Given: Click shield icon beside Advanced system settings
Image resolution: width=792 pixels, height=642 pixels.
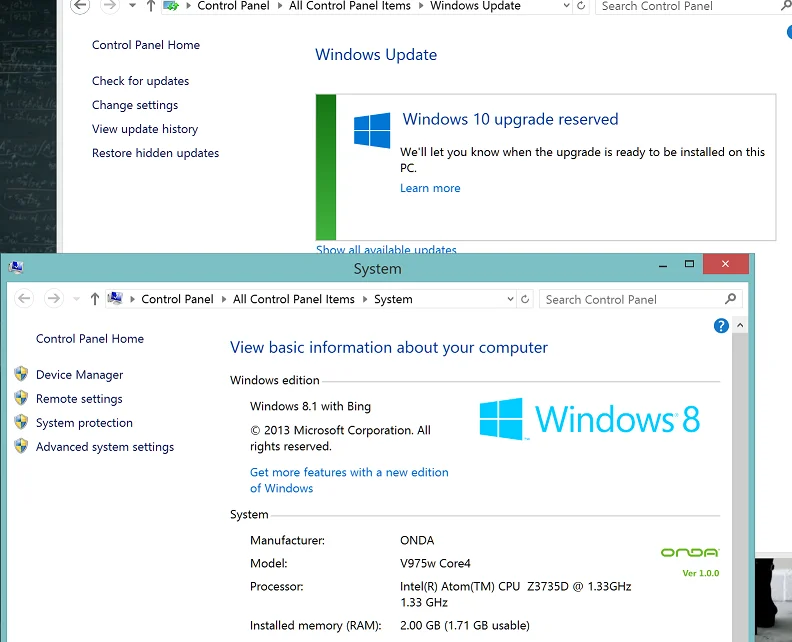Looking at the screenshot, I should tap(21, 446).
